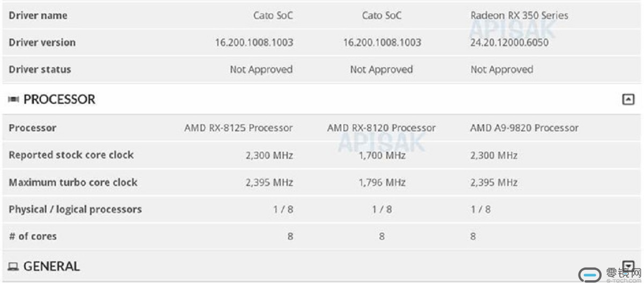The height and width of the screenshot is (286, 644).
Task: Click the PROCESSOR section chip icon
Action: point(13,99)
